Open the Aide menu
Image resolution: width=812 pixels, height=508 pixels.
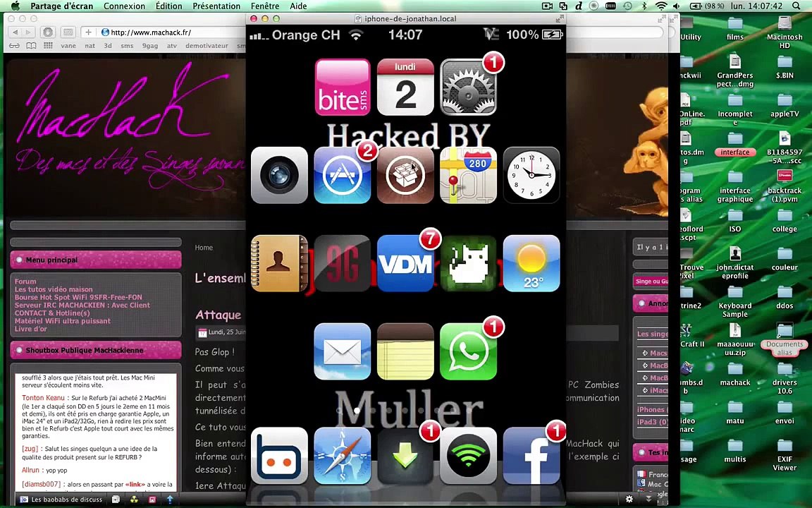[298, 6]
